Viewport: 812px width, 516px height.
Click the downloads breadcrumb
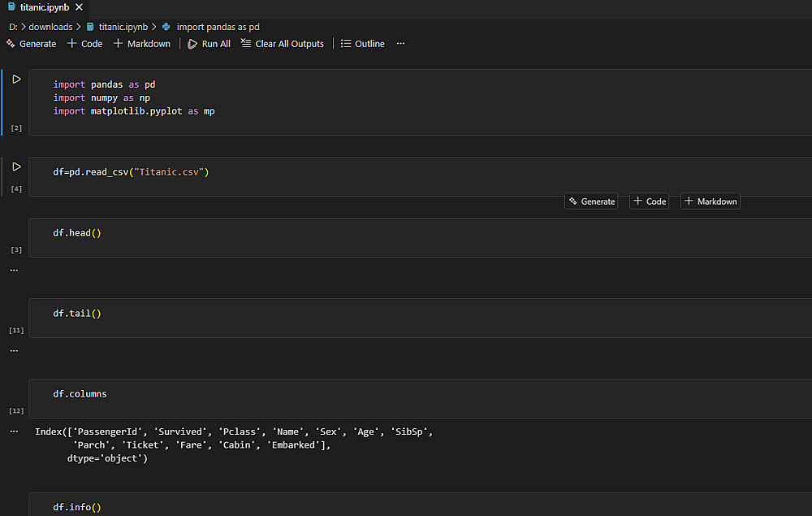click(50, 27)
